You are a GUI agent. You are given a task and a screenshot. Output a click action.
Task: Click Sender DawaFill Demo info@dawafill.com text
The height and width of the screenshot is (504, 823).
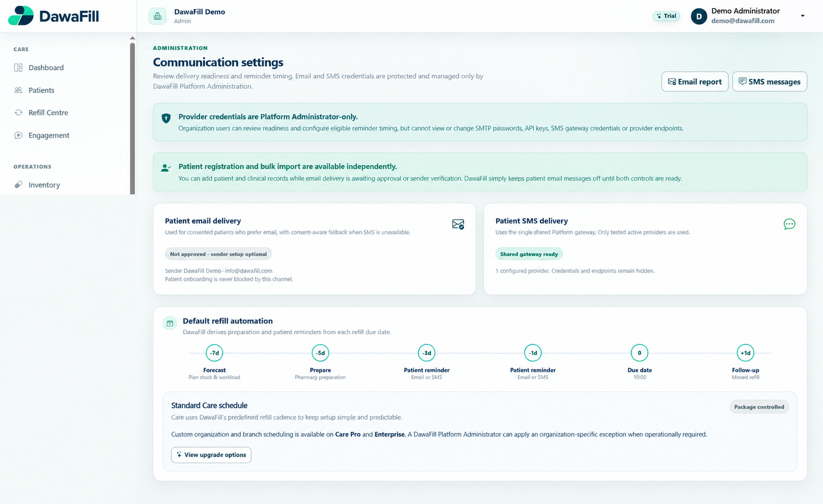[x=218, y=271]
